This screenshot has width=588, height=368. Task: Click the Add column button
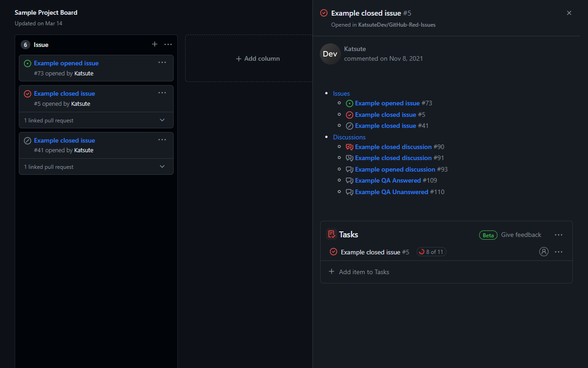point(257,58)
